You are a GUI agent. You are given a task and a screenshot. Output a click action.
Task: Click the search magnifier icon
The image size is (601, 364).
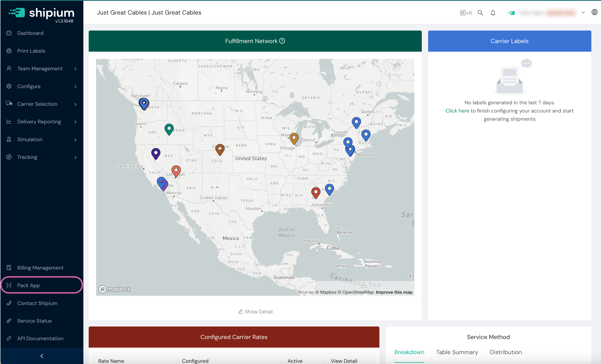480,13
